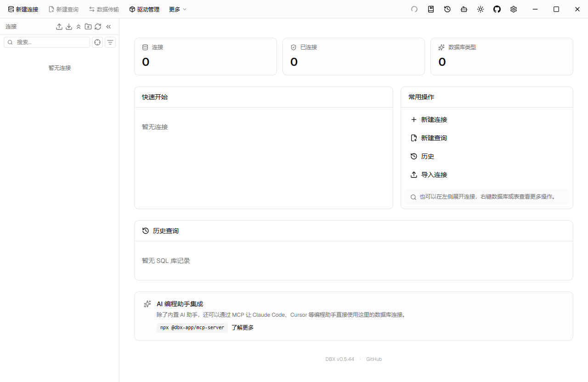Click 导入连接 under 常用操作
The image size is (588, 382).
pos(487,175)
